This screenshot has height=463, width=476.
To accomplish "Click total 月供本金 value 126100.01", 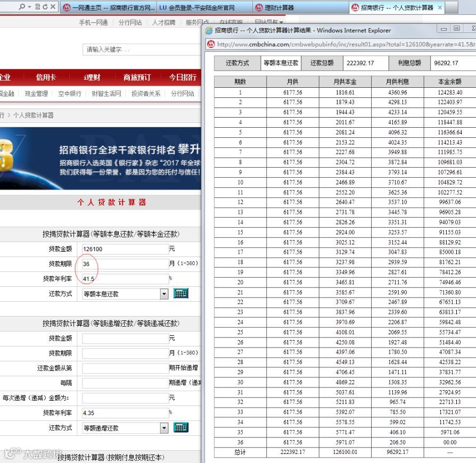I will 345,452.
